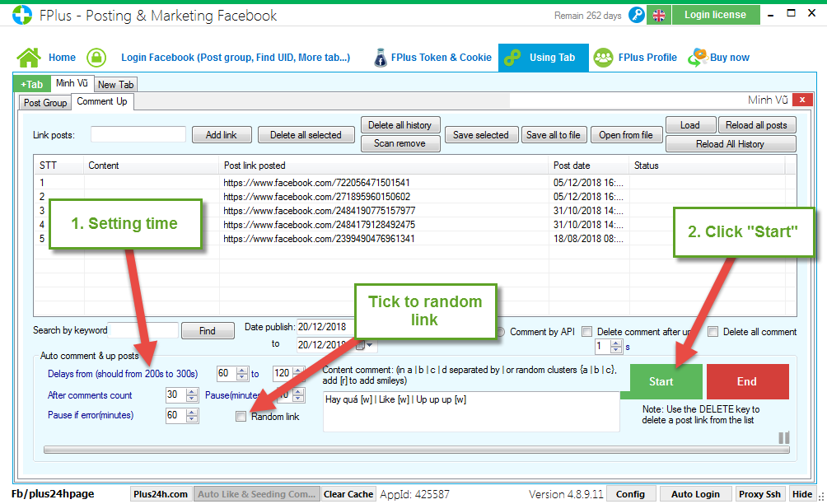Click the Login license button
The height and width of the screenshot is (504, 827).
pyautogui.click(x=715, y=15)
